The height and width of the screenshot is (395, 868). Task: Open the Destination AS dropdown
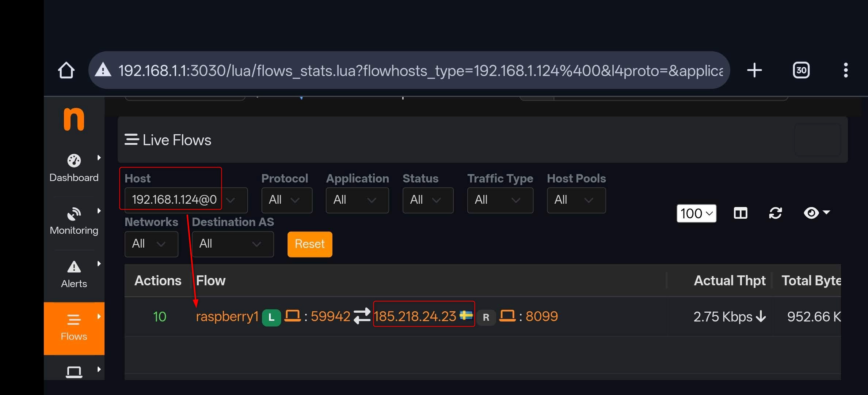[232, 244]
